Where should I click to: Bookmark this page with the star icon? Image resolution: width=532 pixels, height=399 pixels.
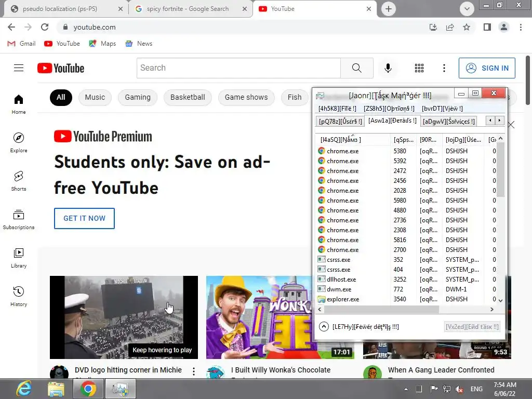coord(467,27)
